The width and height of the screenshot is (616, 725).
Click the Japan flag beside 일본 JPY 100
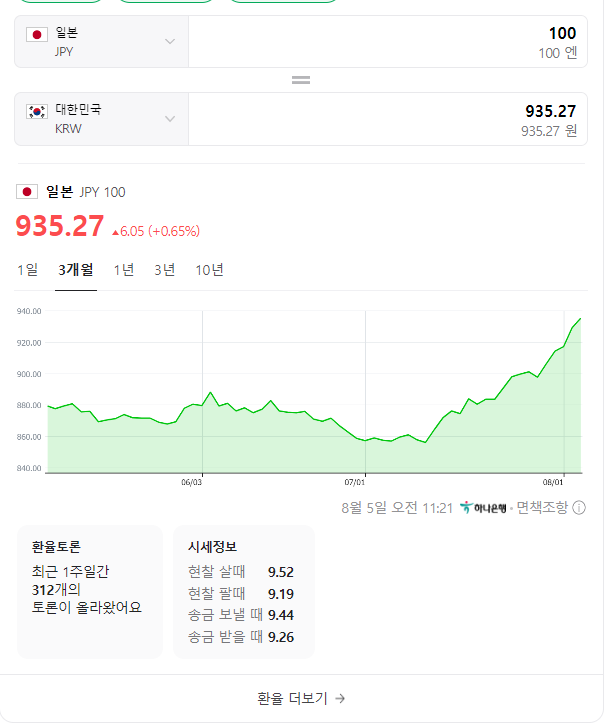click(x=28, y=192)
